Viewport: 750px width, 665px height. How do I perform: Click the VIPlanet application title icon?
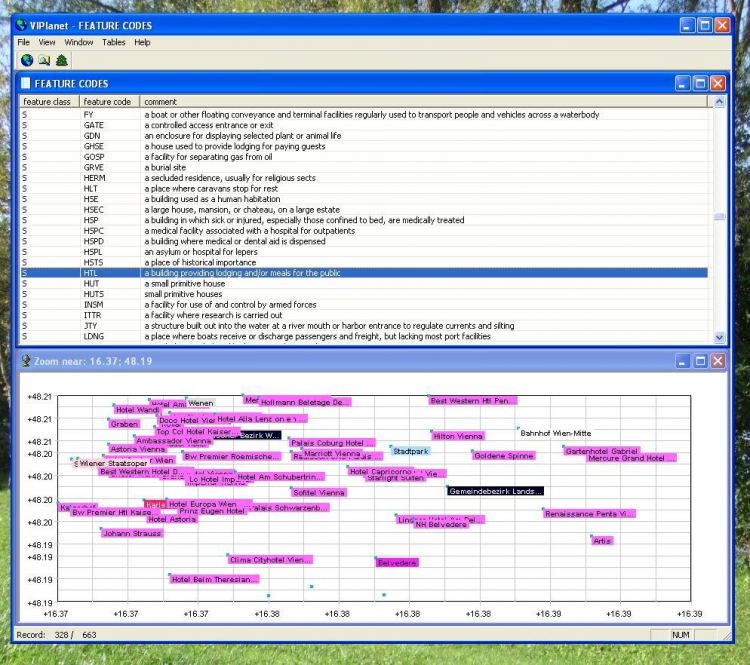21,25
